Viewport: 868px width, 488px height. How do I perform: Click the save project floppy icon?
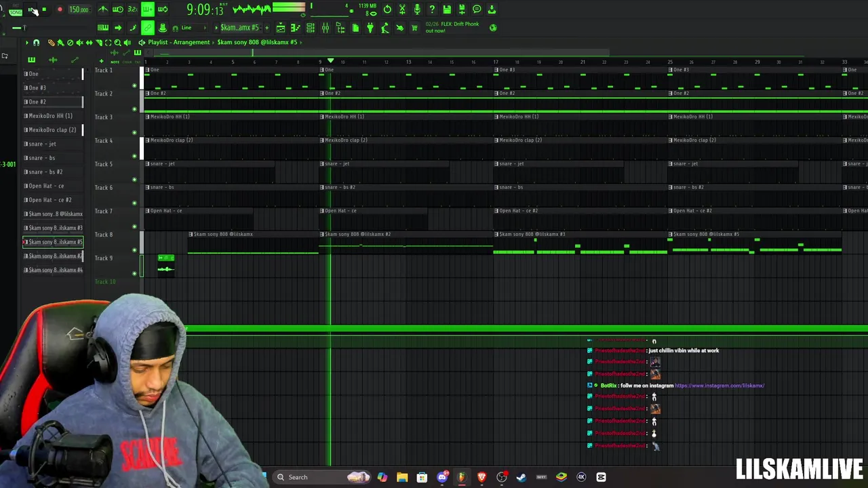[x=447, y=9]
